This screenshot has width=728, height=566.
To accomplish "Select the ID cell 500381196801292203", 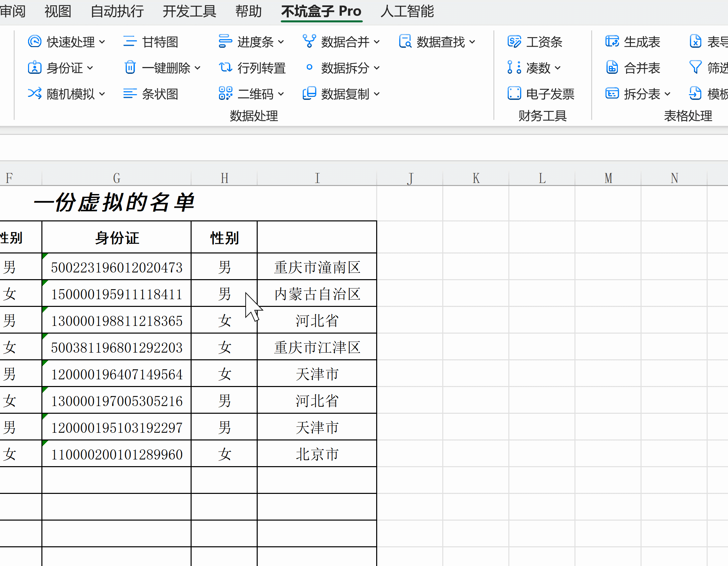I will coord(116,347).
